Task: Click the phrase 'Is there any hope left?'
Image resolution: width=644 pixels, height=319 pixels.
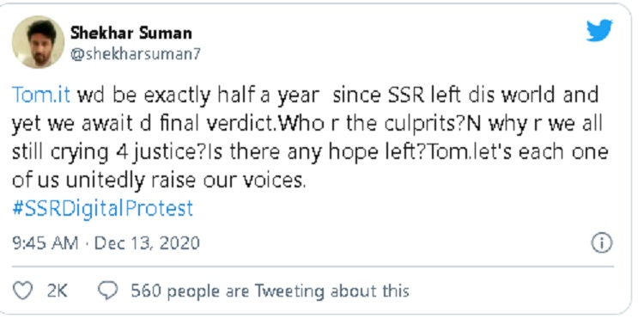Action: tap(318, 151)
